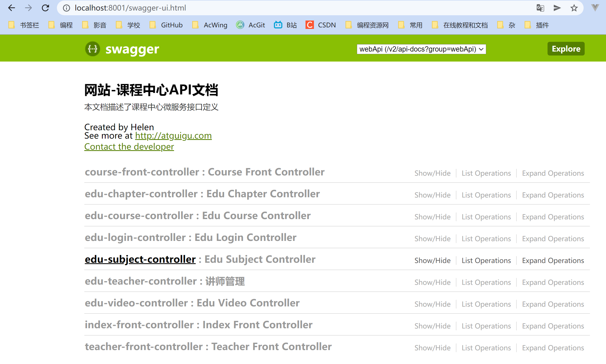Click the send/share arrow icon
The width and height of the screenshot is (606, 364).
coord(557,8)
